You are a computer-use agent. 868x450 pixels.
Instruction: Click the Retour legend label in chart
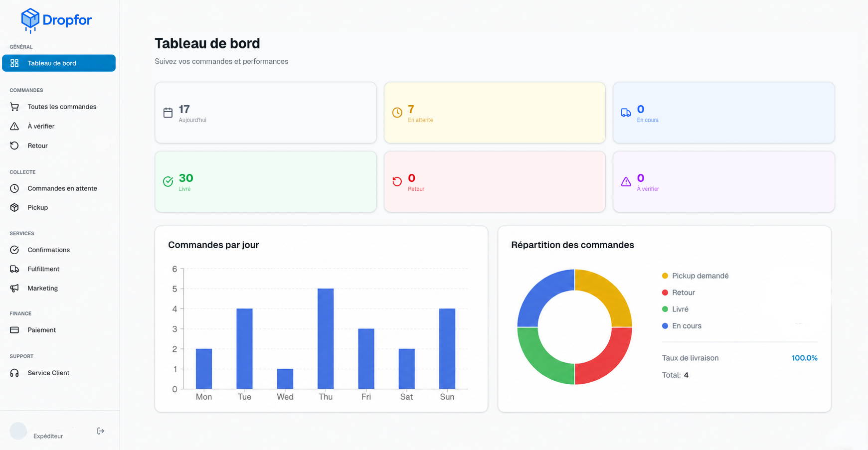click(x=684, y=293)
